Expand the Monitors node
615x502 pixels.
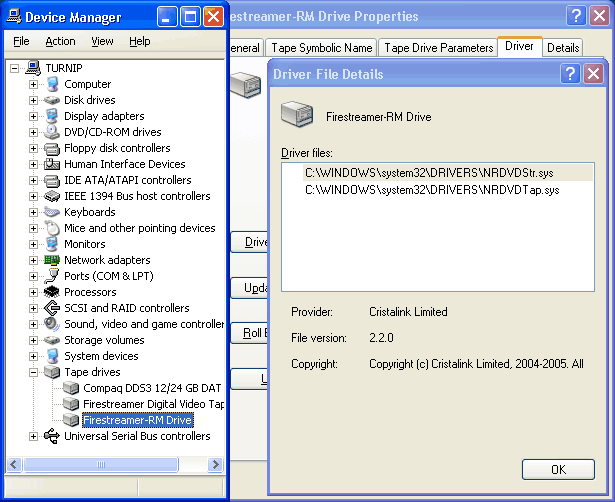pos(33,244)
